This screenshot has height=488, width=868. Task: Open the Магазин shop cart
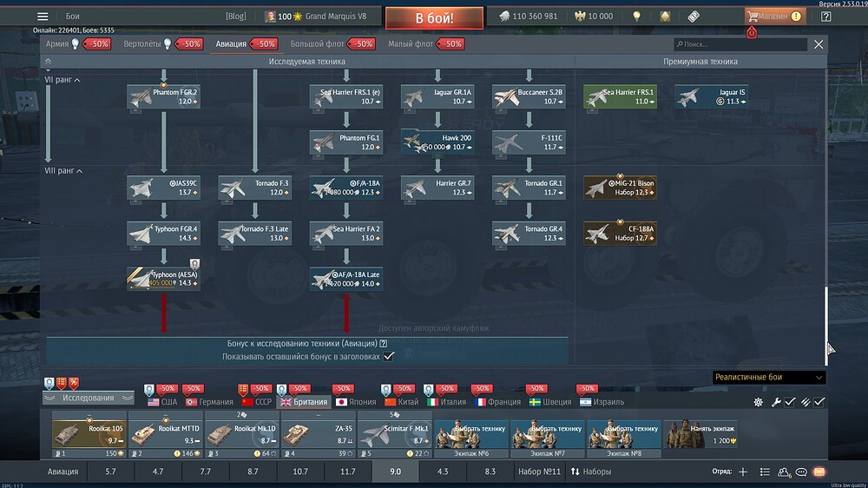tap(773, 16)
